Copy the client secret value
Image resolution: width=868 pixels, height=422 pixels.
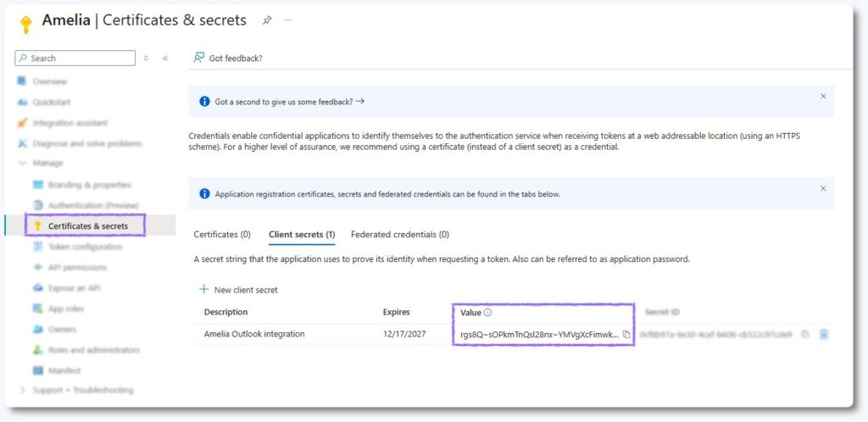tap(626, 335)
